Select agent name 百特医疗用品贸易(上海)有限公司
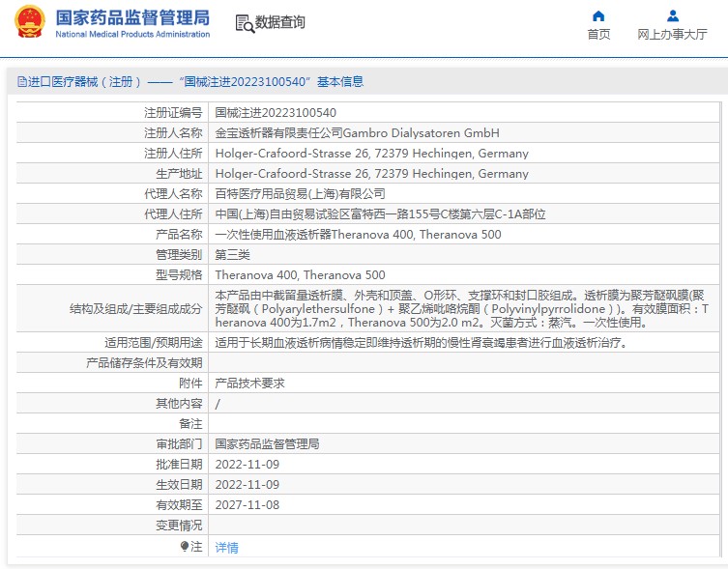 300,194
